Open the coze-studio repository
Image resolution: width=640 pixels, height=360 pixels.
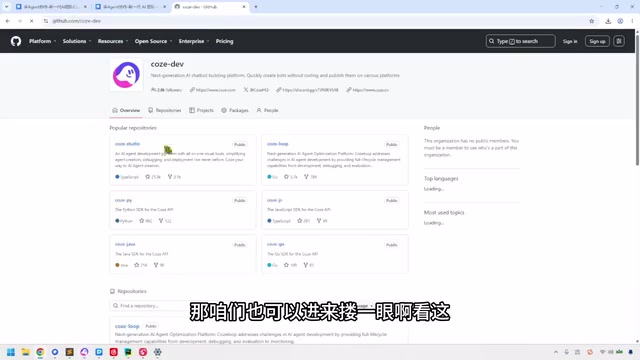(x=127, y=144)
